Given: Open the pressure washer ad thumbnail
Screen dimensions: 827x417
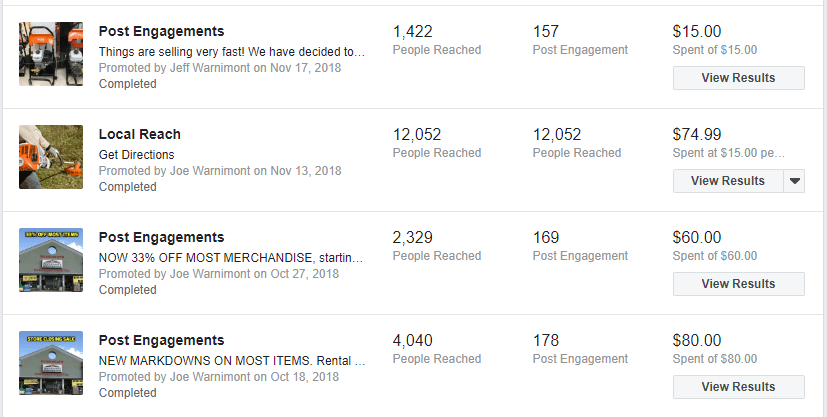Looking at the screenshot, I should click(51, 54).
